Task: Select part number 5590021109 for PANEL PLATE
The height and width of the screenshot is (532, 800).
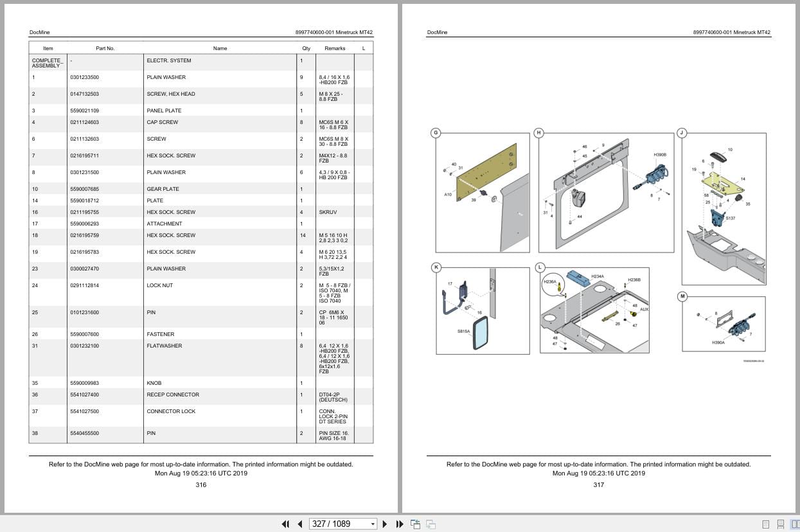Action: [85, 111]
